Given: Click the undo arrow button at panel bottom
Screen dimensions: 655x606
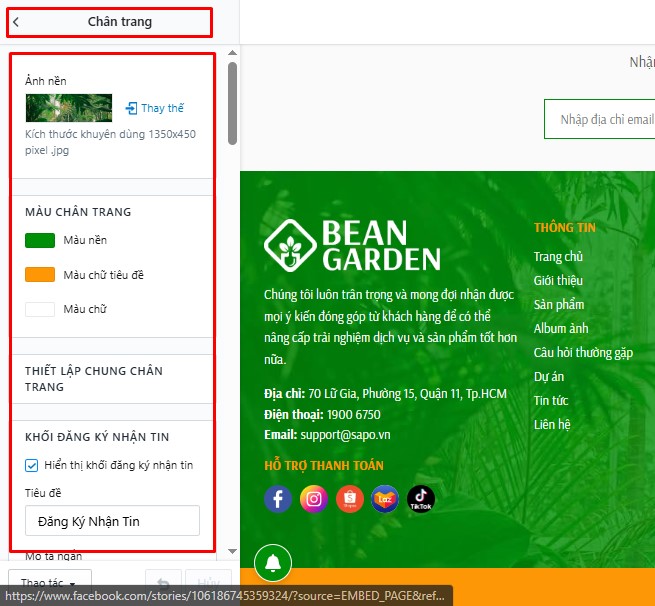Looking at the screenshot, I should (163, 583).
